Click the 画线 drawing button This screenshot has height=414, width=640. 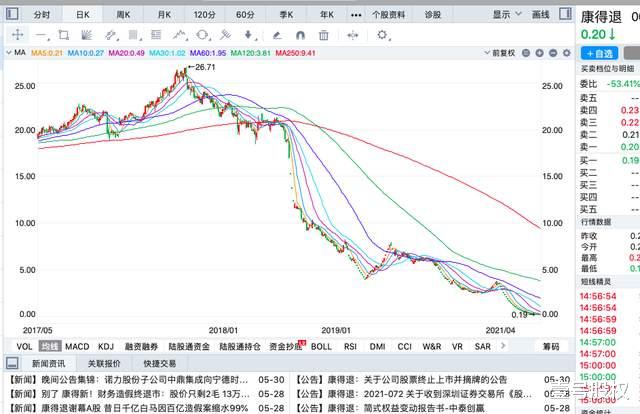[540, 15]
